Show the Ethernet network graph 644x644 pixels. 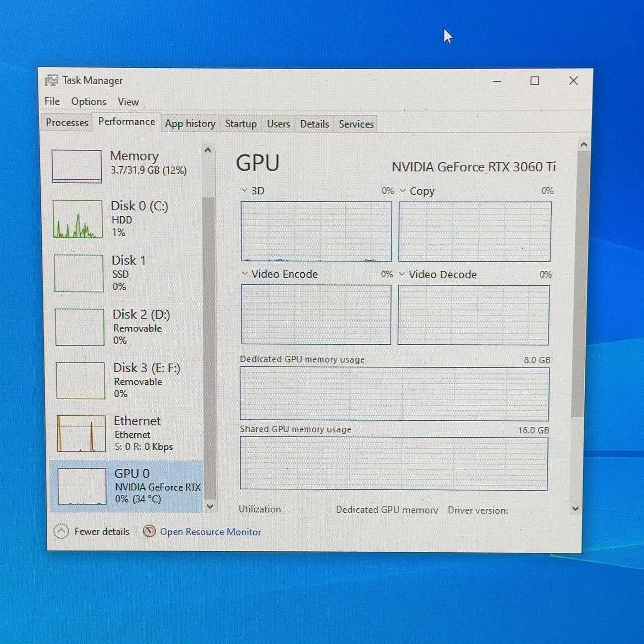coord(81,434)
